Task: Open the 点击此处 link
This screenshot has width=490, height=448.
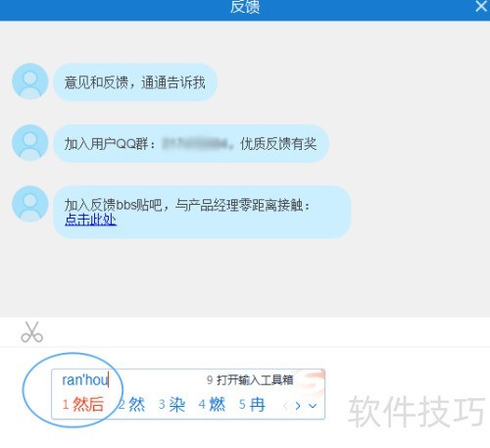Action: click(x=90, y=220)
